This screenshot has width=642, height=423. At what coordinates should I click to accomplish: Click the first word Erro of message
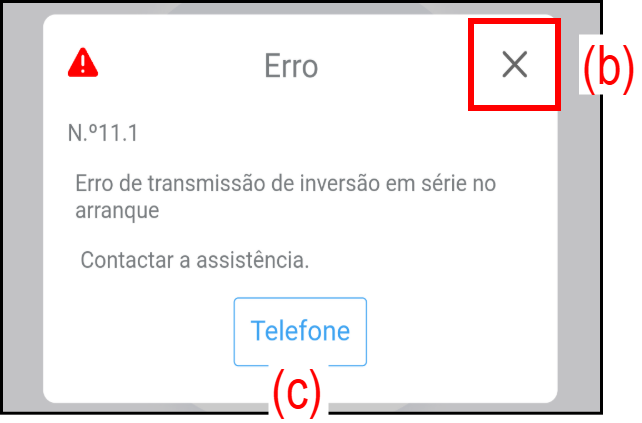[95, 183]
